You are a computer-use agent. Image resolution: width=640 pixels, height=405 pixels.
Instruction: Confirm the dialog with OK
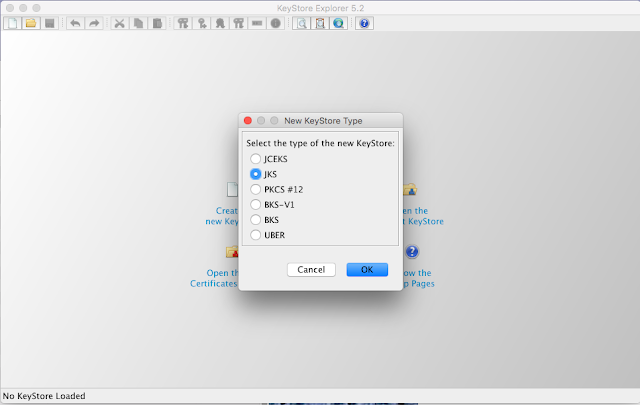pyautogui.click(x=367, y=269)
